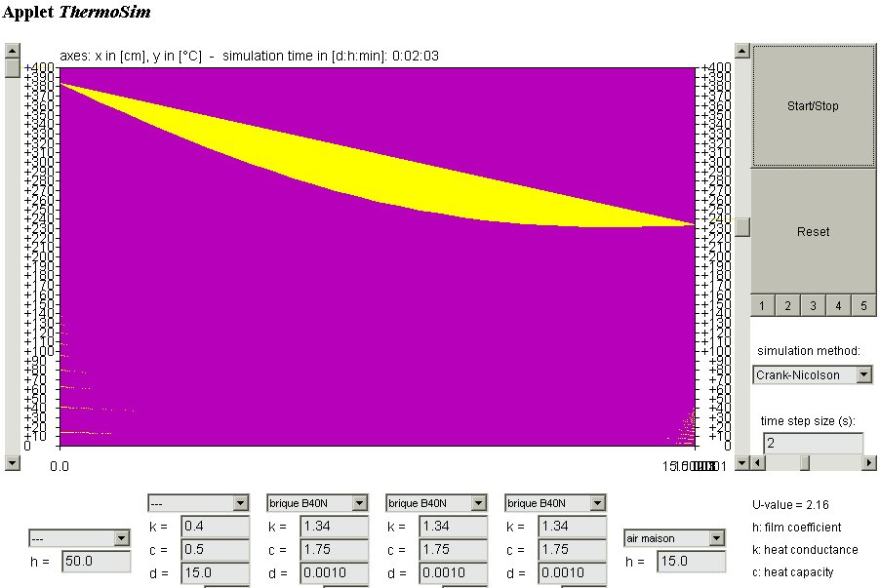The width and height of the screenshot is (880, 588).
Task: Click the d field with value 15.0
Action: [215, 572]
